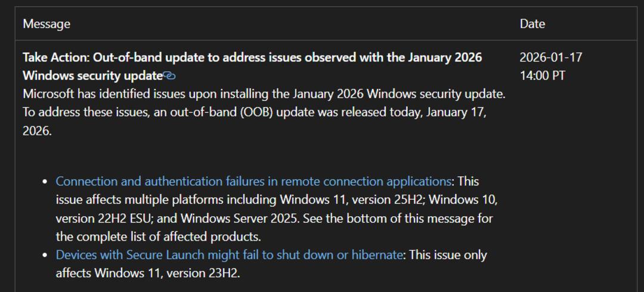Screen dimensions: 644x292
Task: Click the "Windows security update" title text
Action: [x=92, y=76]
